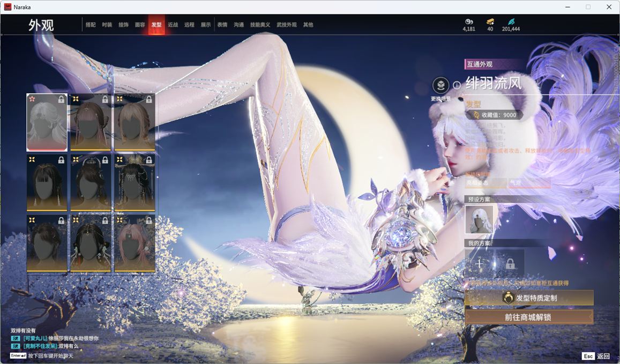Click the 收藏值 collection value badge
The image size is (620, 364).
click(x=494, y=115)
